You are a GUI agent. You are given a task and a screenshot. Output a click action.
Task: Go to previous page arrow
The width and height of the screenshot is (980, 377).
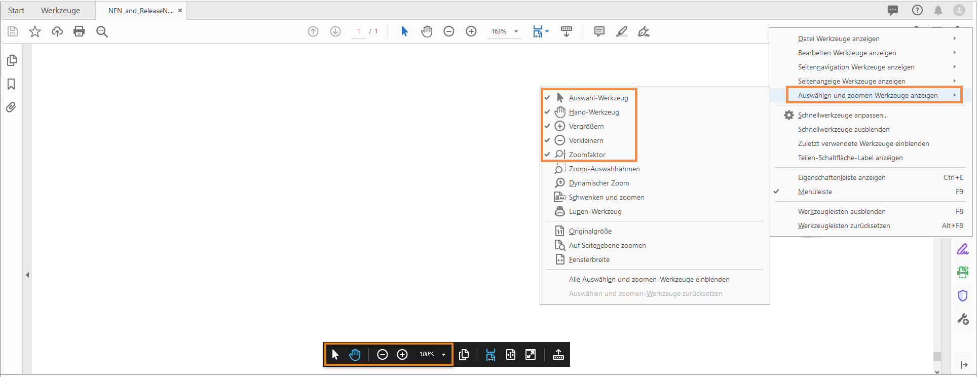click(x=313, y=31)
